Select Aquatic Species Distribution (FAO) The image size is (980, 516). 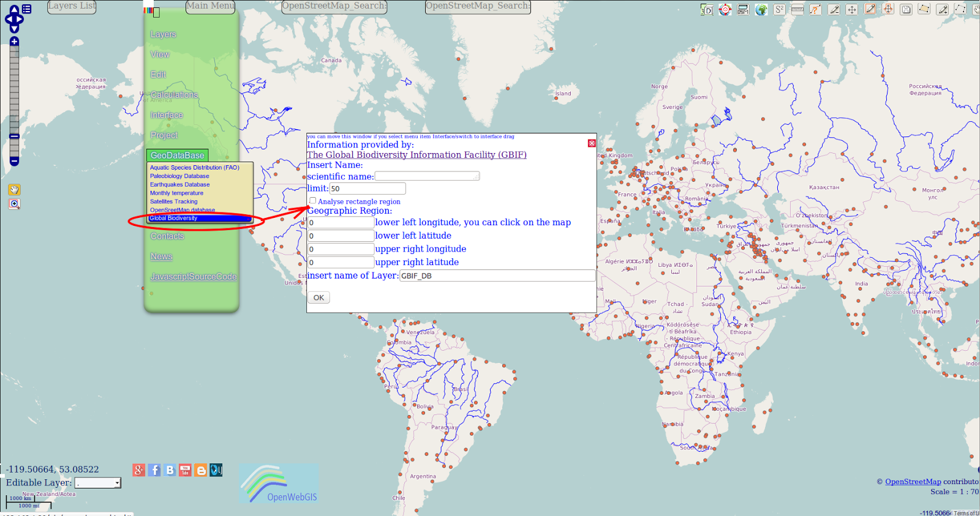pyautogui.click(x=195, y=167)
